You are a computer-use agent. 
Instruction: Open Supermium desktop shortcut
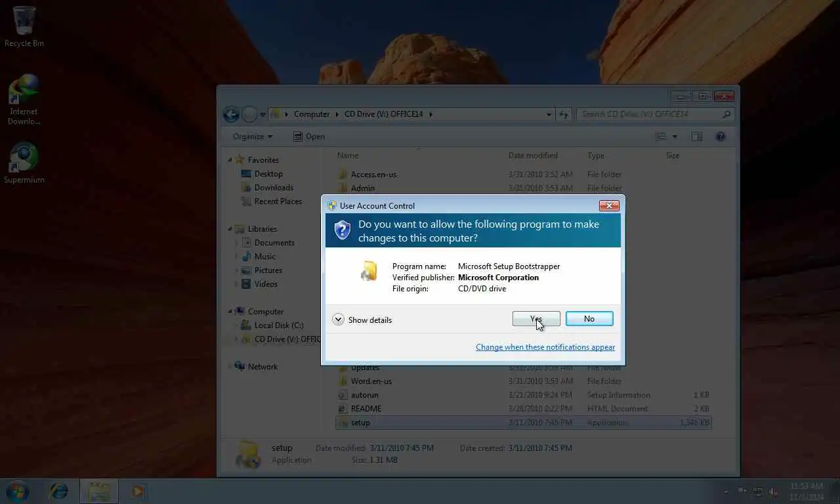coord(24,163)
